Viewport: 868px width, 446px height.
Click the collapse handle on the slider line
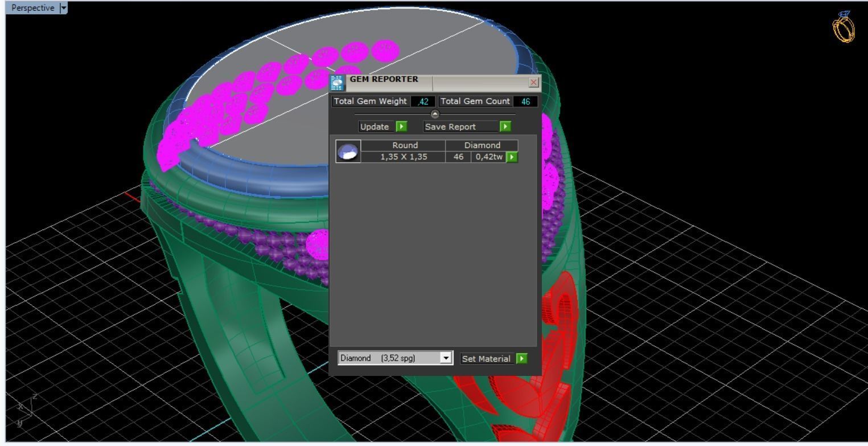[x=435, y=114]
